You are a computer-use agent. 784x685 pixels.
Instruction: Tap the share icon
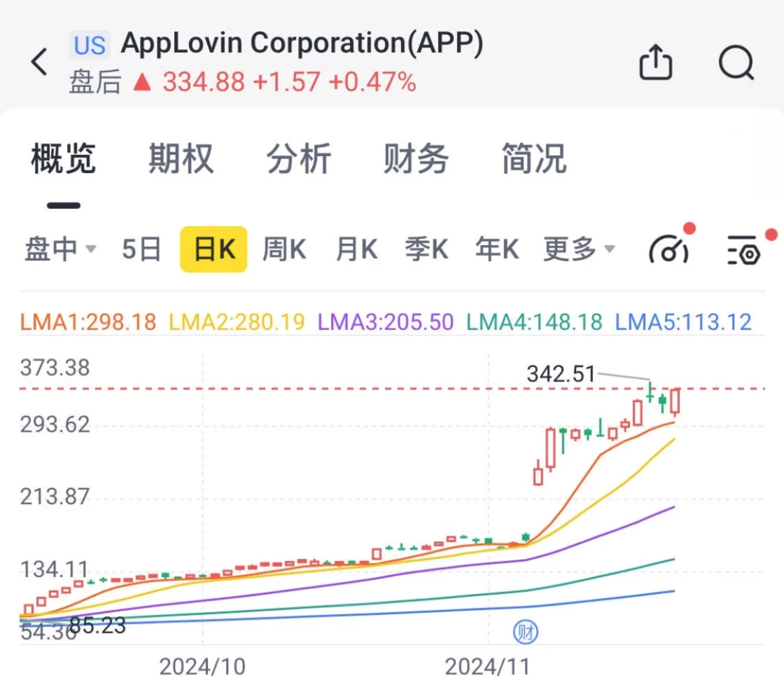(655, 62)
